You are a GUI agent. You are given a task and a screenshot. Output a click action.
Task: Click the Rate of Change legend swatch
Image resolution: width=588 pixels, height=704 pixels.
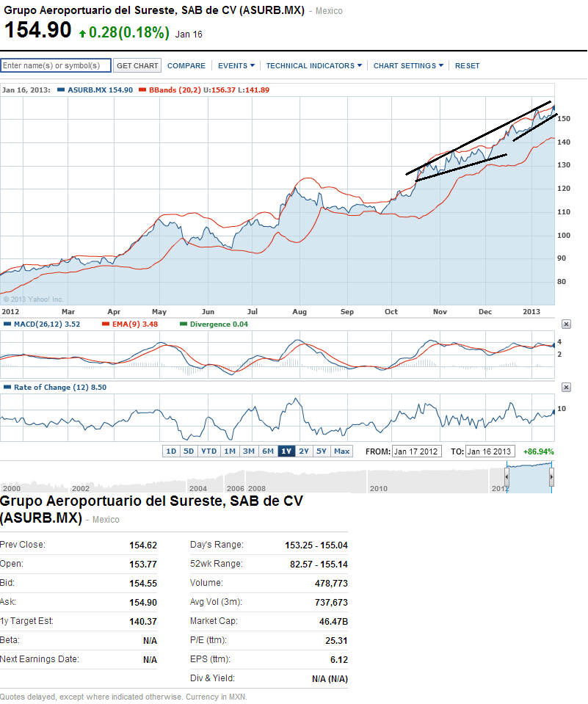pos(7,387)
